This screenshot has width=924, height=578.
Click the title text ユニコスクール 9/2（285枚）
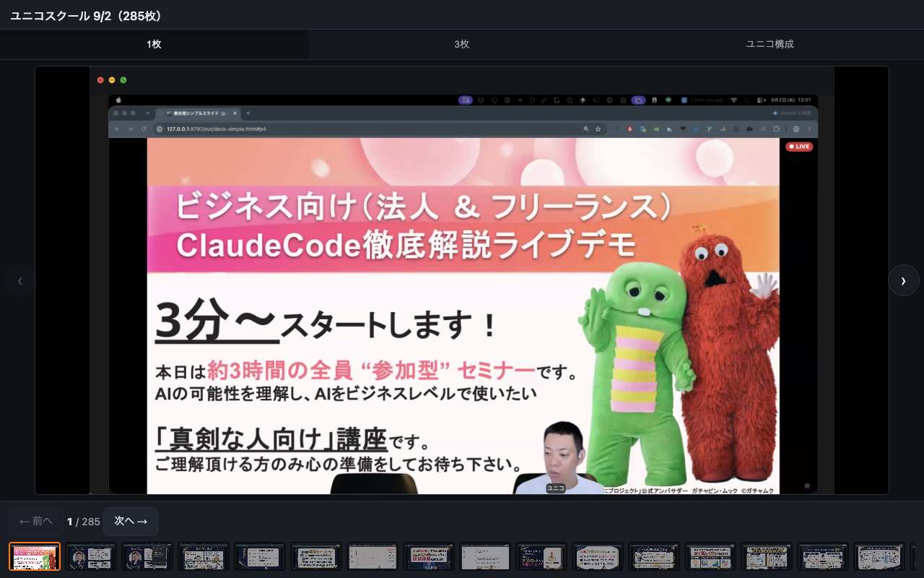click(x=87, y=15)
